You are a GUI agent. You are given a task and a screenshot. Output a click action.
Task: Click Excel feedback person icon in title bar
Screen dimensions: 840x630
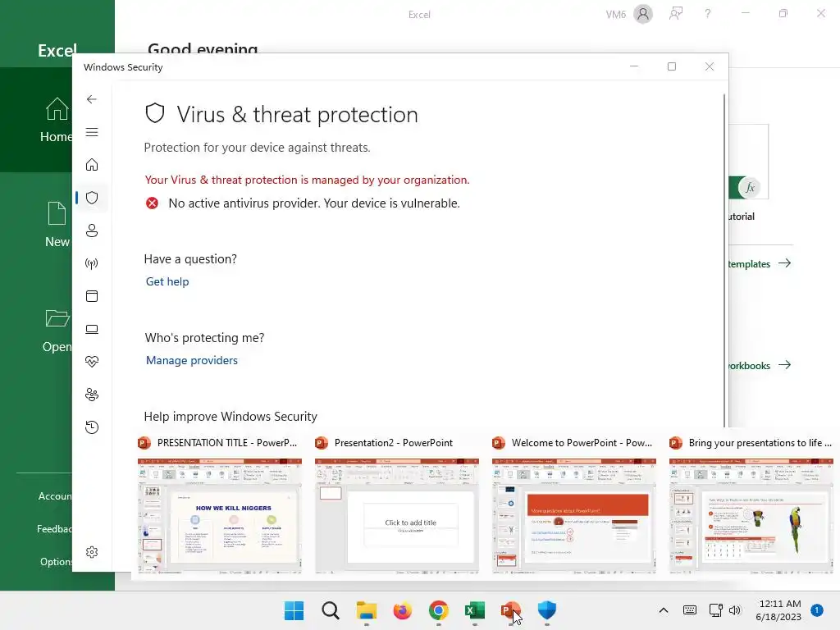coord(676,14)
